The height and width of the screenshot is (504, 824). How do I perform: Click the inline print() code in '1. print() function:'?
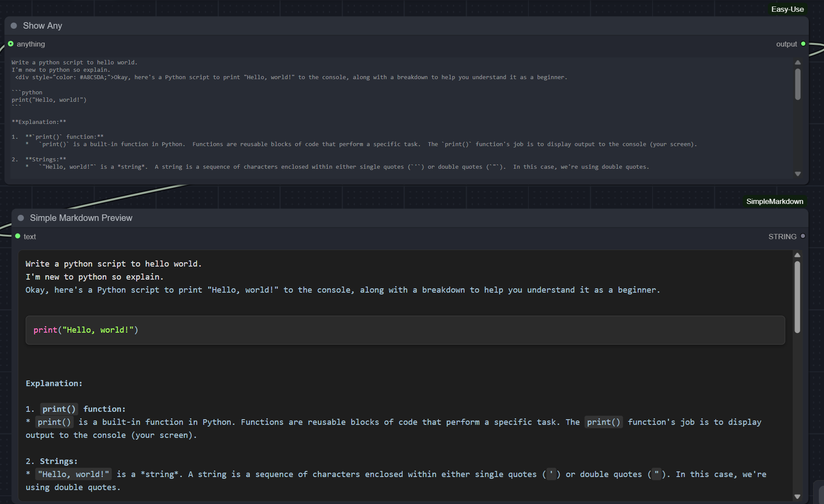[x=59, y=409]
